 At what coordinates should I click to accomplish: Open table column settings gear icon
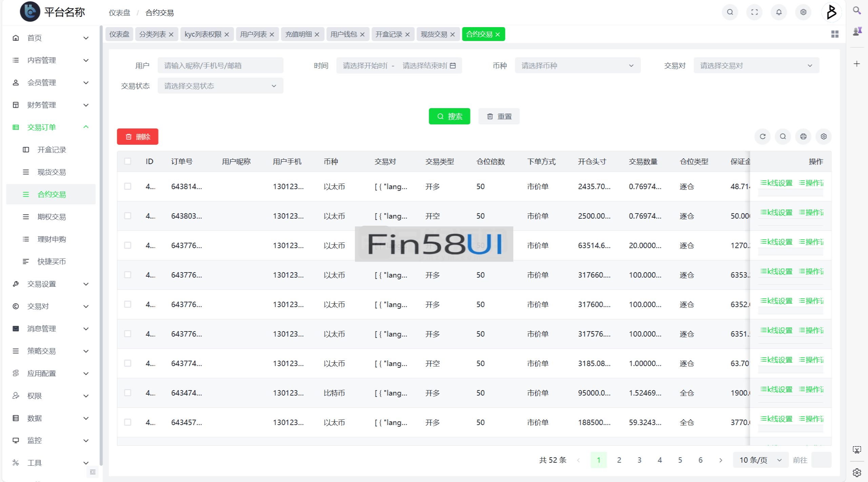(x=824, y=137)
